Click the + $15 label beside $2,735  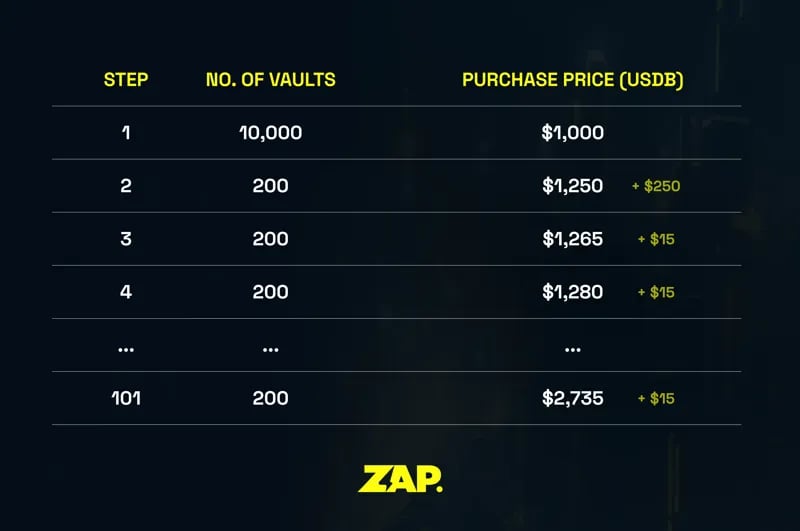coord(656,398)
